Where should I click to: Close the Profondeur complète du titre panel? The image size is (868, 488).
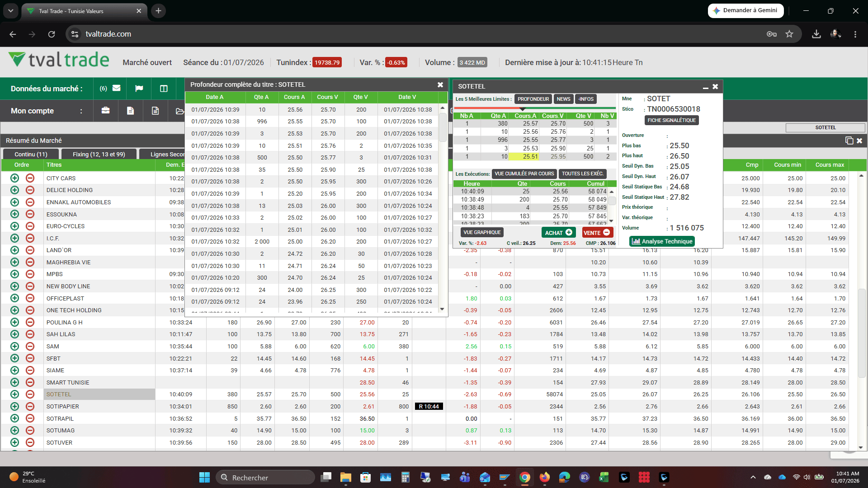pyautogui.click(x=440, y=84)
